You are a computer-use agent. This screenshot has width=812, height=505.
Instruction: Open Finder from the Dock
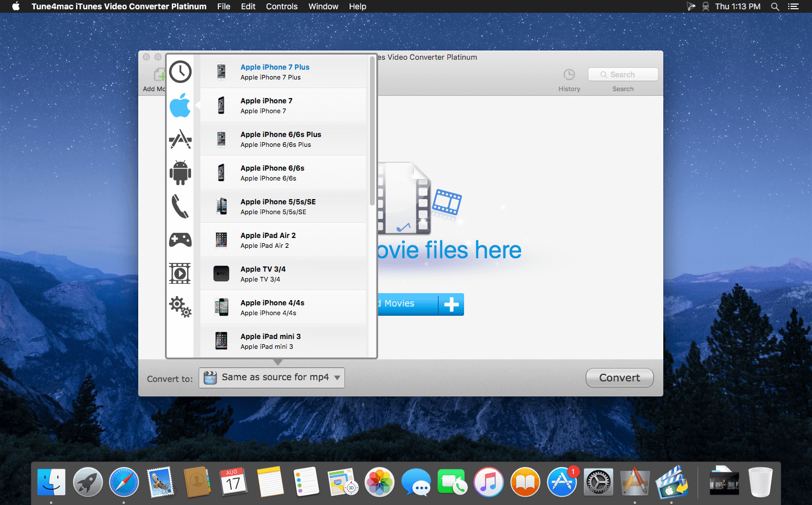click(x=51, y=482)
